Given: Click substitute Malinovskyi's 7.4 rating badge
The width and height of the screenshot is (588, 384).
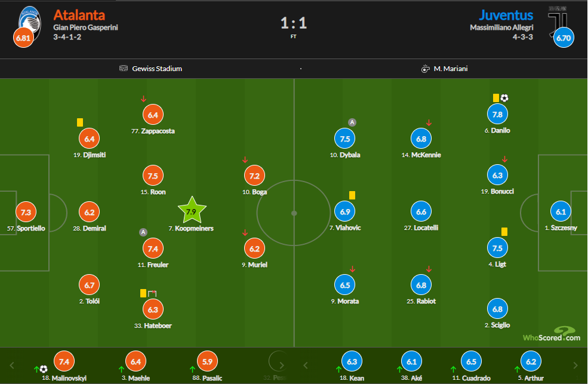Looking at the screenshot, I should point(64,361).
